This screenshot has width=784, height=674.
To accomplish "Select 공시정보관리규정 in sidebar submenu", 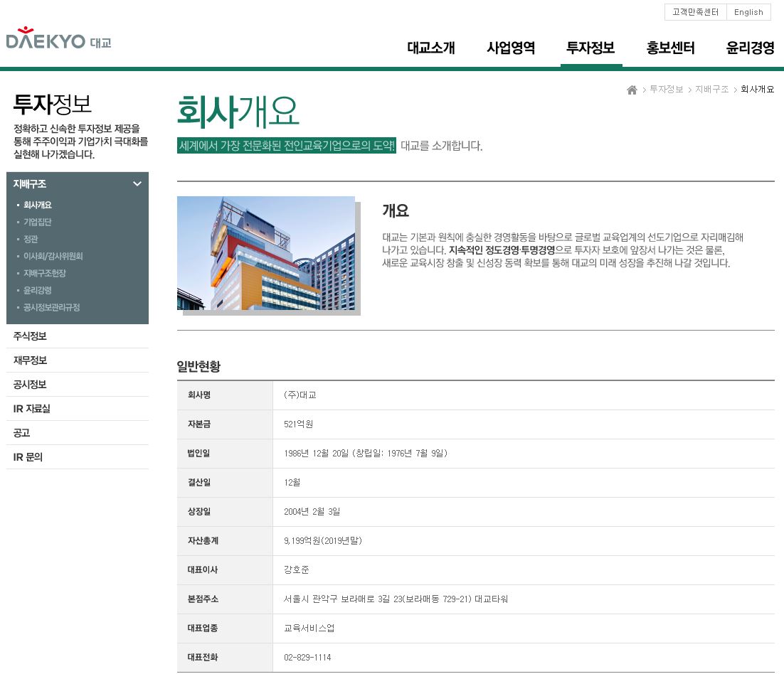I will coord(51,307).
